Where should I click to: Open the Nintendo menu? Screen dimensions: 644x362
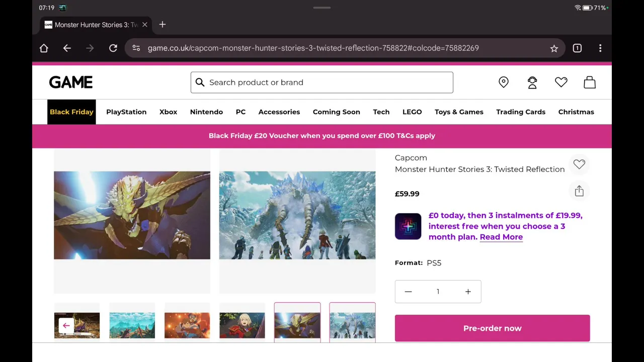206,112
